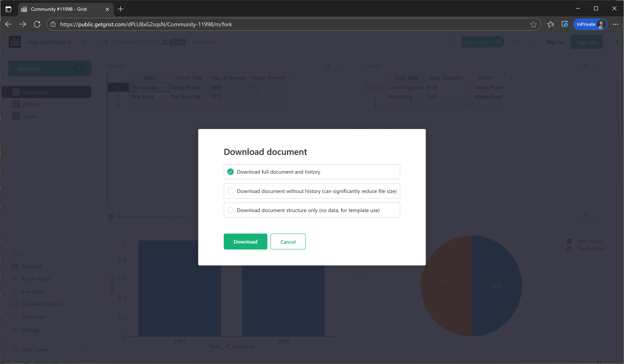
Task: Click the notifications bell icon
Action: point(531,42)
